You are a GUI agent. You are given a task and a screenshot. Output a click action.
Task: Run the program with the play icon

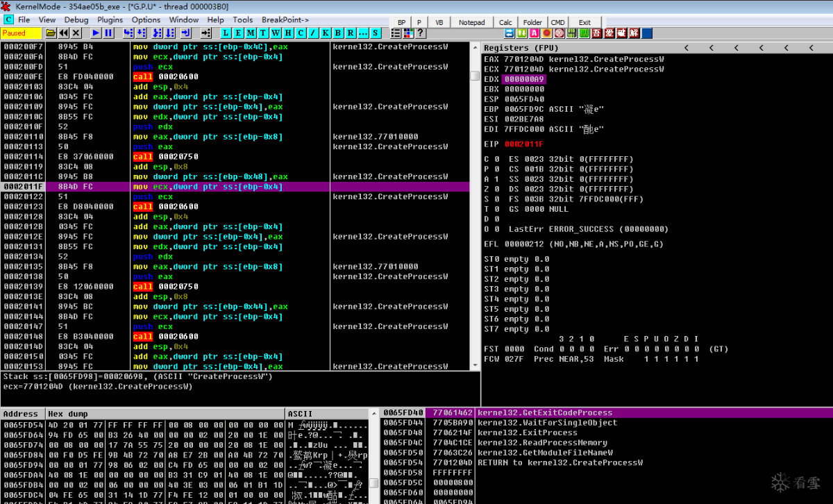(x=96, y=33)
